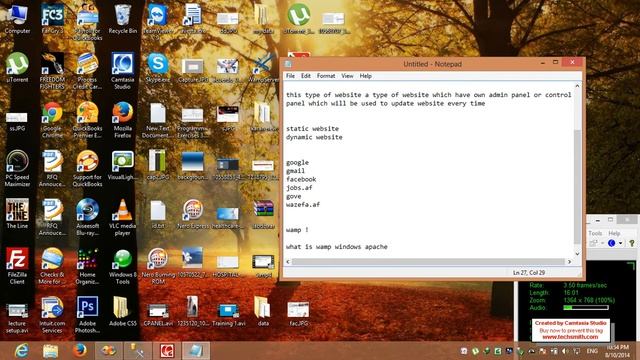Screen dimensions: 640x360
Task: Open the Computer desktop icon
Action: click(x=17, y=19)
